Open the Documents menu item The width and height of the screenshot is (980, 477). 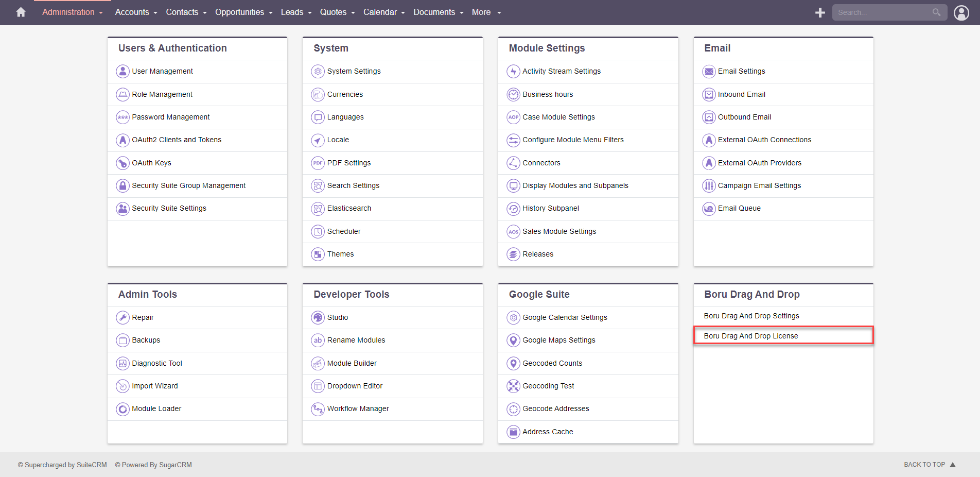(x=434, y=12)
